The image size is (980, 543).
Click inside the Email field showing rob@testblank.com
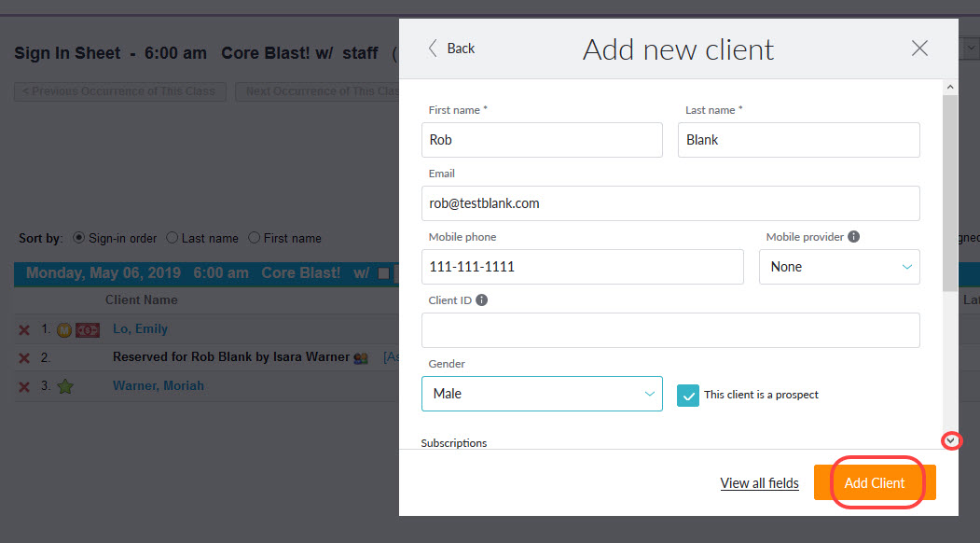[x=671, y=202]
